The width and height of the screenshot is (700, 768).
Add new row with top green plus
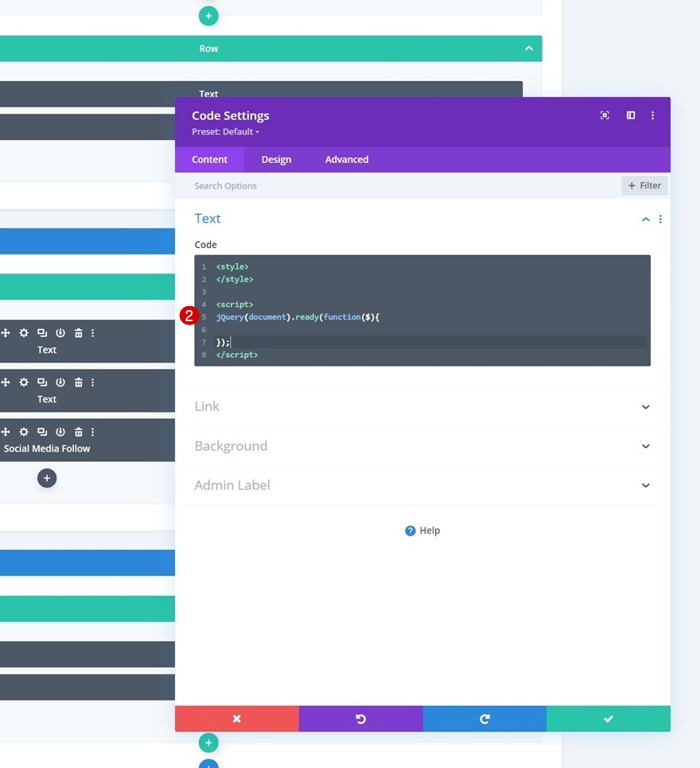click(208, 16)
